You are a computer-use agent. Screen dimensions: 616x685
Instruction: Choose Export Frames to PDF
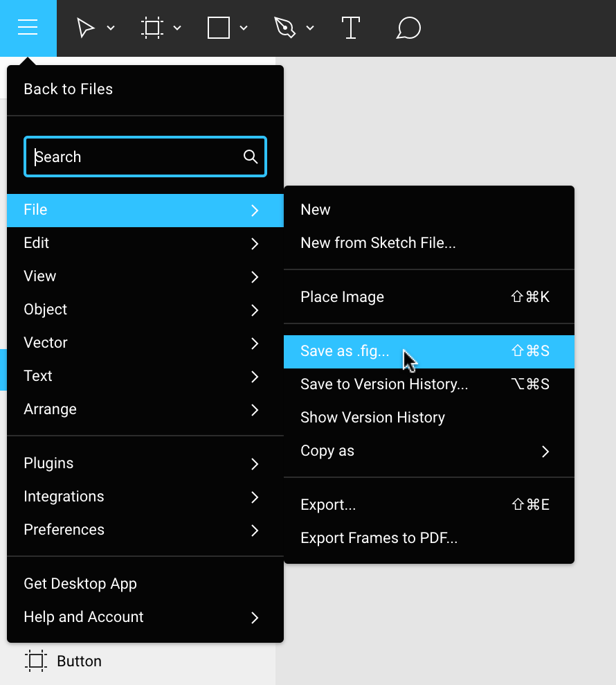(428, 538)
